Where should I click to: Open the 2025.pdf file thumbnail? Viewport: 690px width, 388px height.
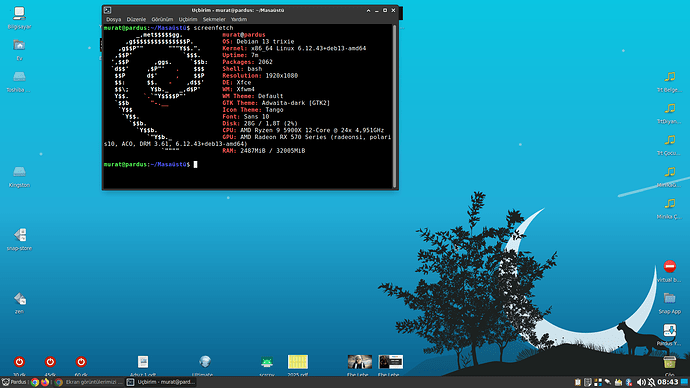coord(297,362)
